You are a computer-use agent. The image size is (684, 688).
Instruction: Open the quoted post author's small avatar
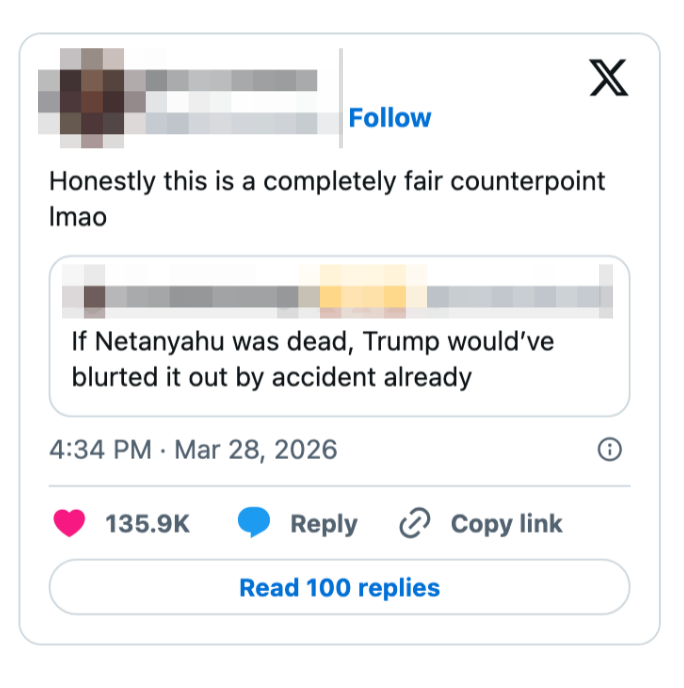[x=94, y=296]
